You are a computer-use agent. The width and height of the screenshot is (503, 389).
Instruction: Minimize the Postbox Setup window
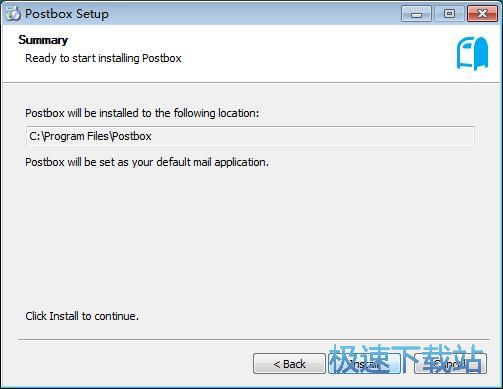click(416, 14)
